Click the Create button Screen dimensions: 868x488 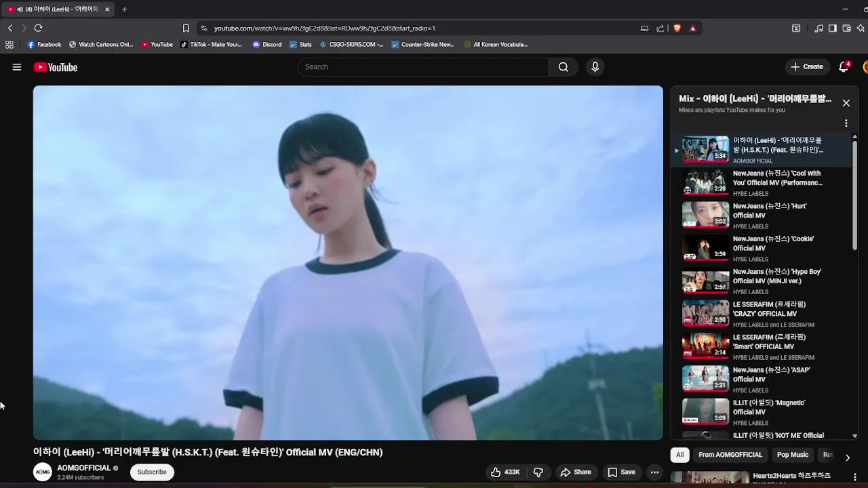pyautogui.click(x=807, y=67)
